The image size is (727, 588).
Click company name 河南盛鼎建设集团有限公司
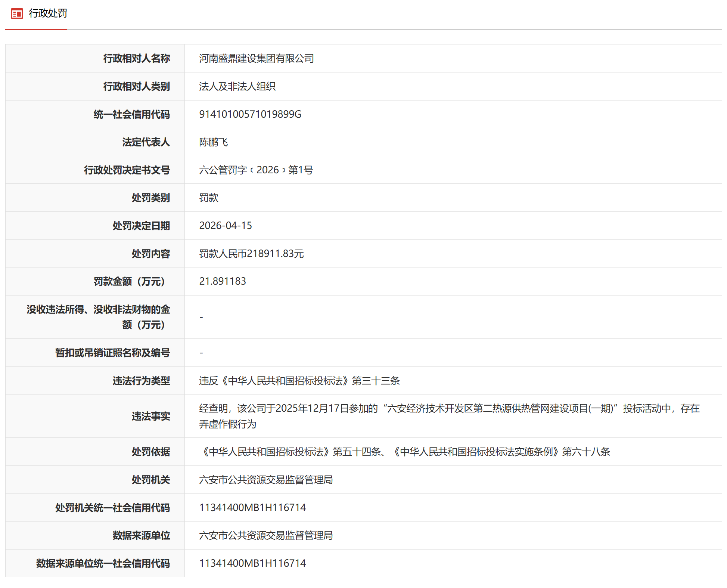(256, 59)
